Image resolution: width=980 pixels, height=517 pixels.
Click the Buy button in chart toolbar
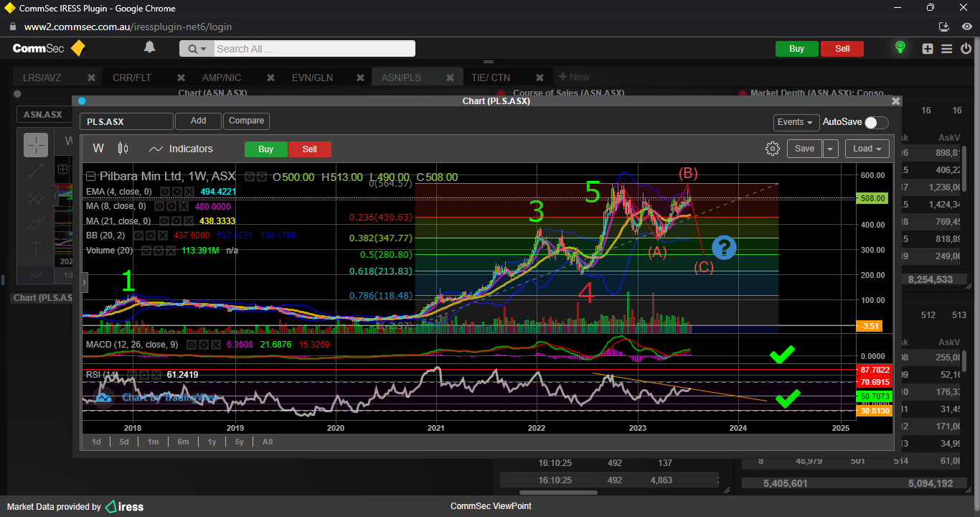click(x=265, y=149)
